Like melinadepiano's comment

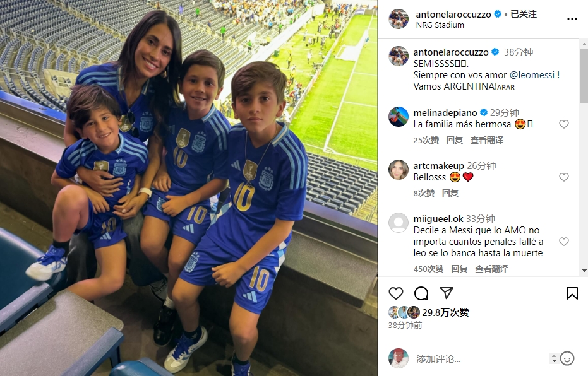pos(564,124)
